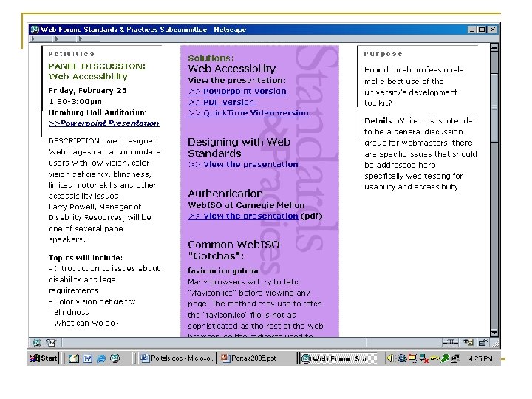Screen dimensions: 532x399
Task: Click the Start button's Windows flag icon
Action: [35, 358]
